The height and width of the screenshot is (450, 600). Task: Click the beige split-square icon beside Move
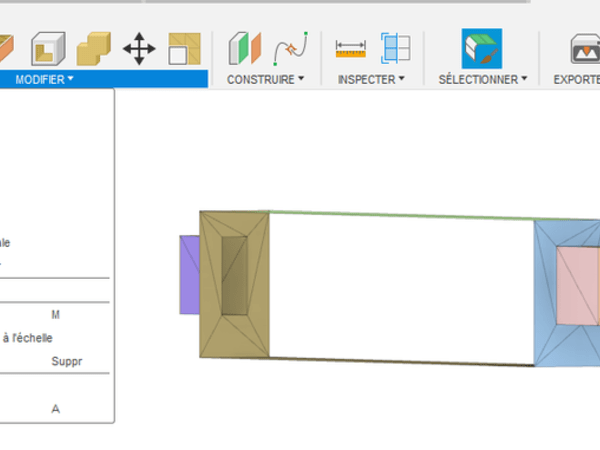pyautogui.click(x=184, y=47)
